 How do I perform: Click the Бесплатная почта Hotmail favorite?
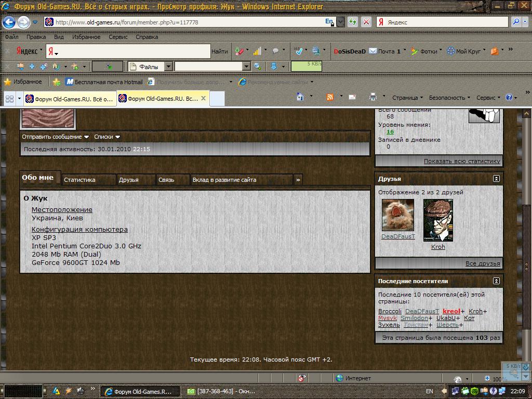pyautogui.click(x=104, y=82)
